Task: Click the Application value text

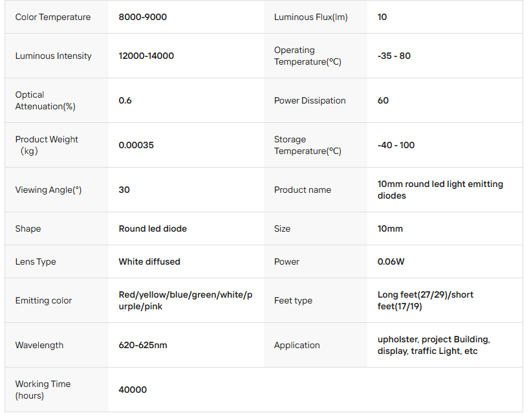Action: click(433, 345)
